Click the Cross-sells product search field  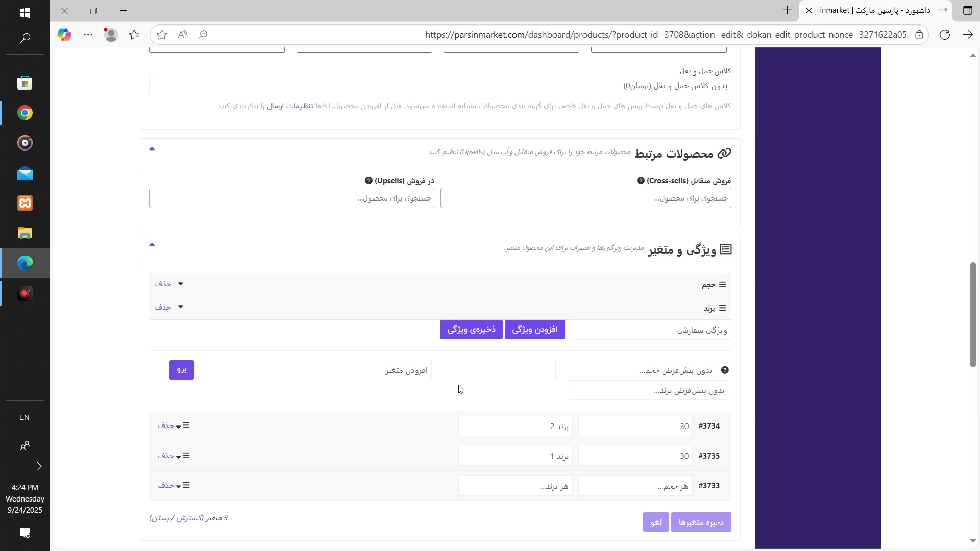(585, 198)
